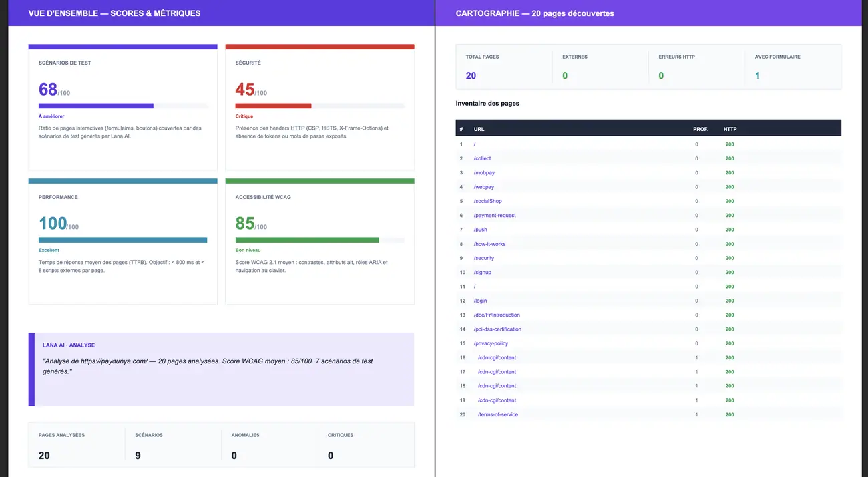Screen dimensions: 868x477
Task: Open /cdn-cgi/content link in row 19
Action: [497, 401]
